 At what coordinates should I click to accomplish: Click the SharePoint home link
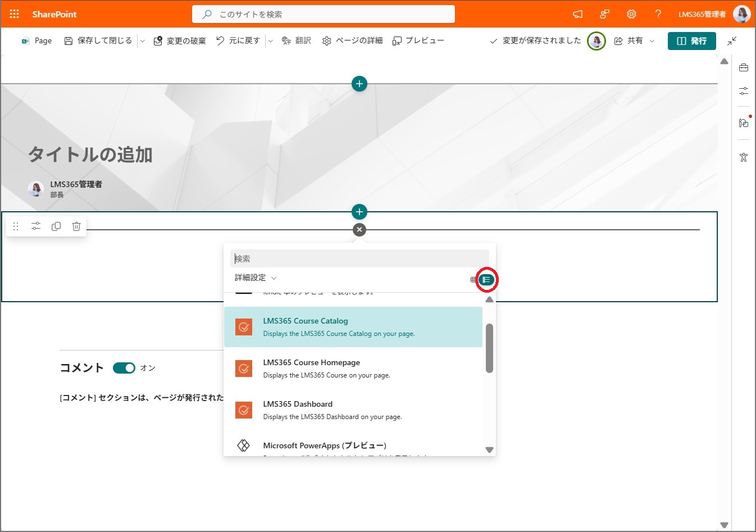tap(54, 14)
